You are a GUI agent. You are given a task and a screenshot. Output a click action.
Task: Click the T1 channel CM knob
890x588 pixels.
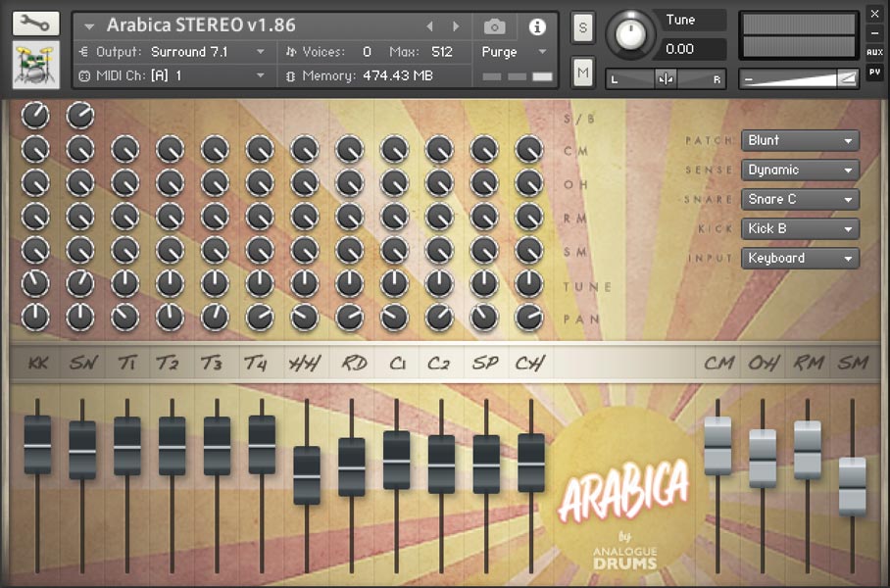tap(124, 149)
